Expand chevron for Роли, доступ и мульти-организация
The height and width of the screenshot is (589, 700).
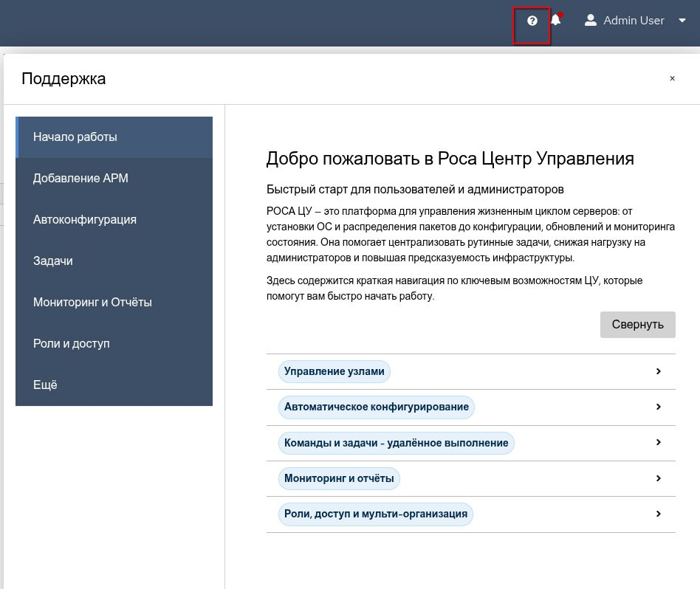[658, 514]
